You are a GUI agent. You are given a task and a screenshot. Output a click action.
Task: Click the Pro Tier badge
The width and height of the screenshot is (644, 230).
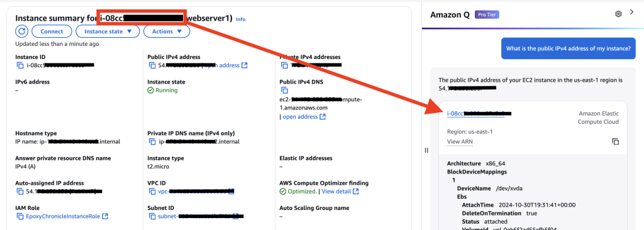coord(487,15)
